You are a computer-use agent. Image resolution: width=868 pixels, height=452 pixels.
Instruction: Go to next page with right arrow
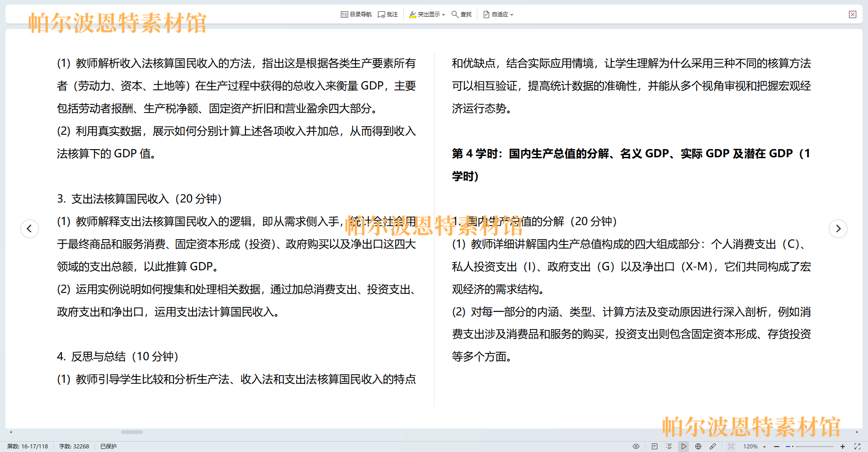(838, 229)
